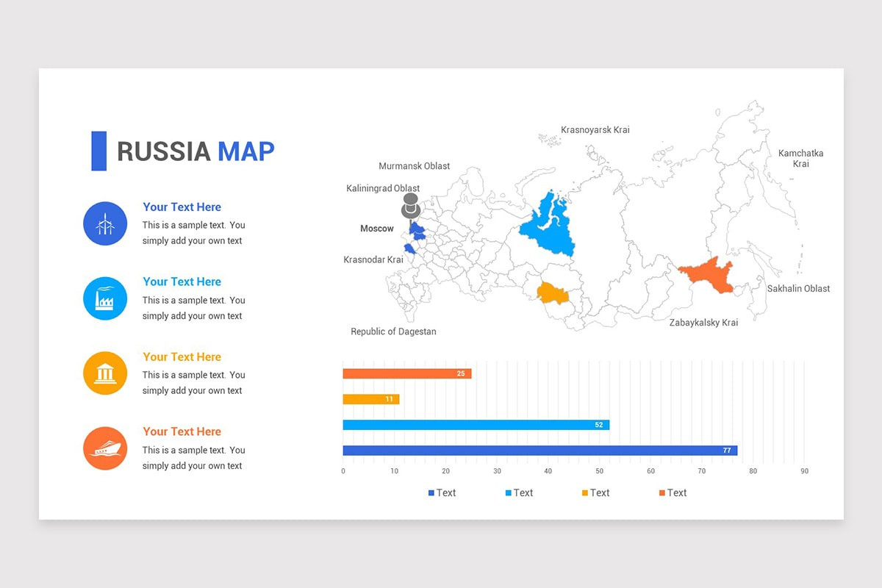
Task: Select the RUSSIA MAP title
Action: click(196, 151)
